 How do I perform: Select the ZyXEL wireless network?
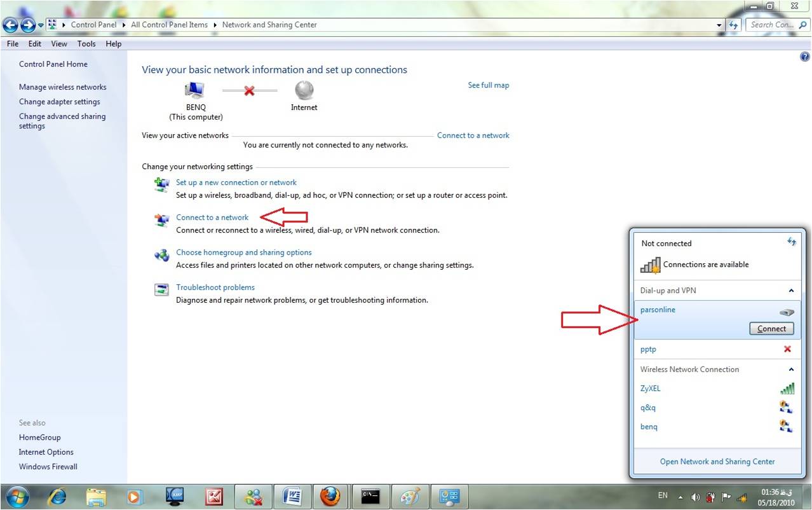click(x=718, y=389)
